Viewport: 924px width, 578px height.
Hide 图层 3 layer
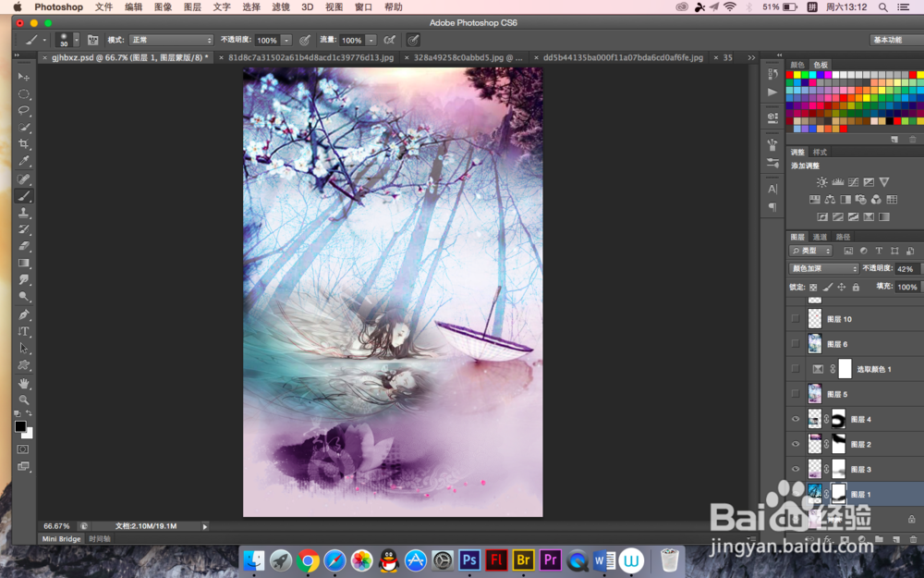tap(796, 470)
